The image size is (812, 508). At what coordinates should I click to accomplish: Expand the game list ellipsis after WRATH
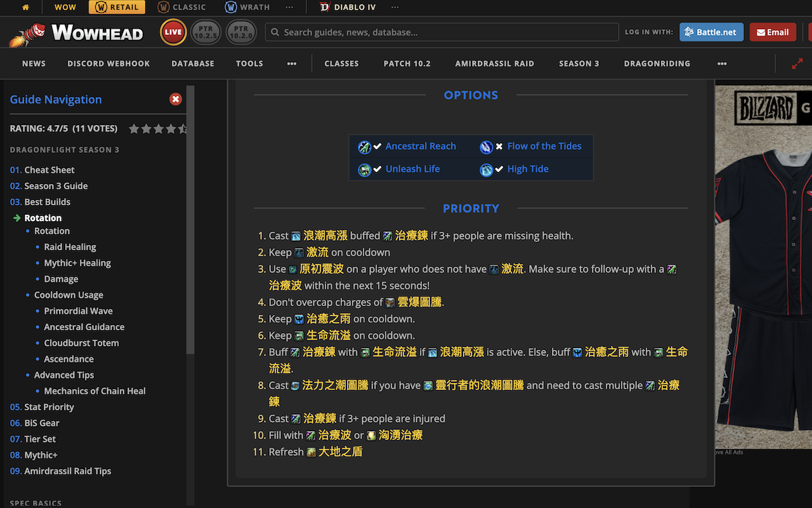tap(289, 7)
